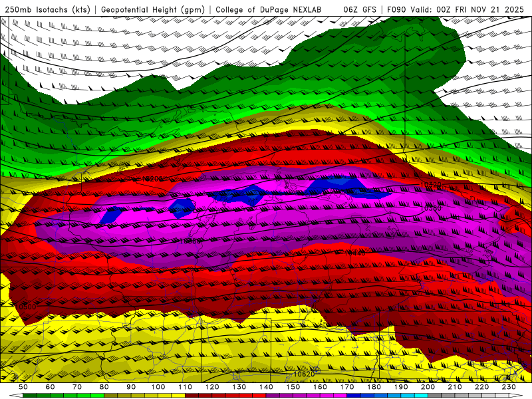
Task: Click the '250mb Isotachs (kts)' title text
Action: pyautogui.click(x=47, y=9)
